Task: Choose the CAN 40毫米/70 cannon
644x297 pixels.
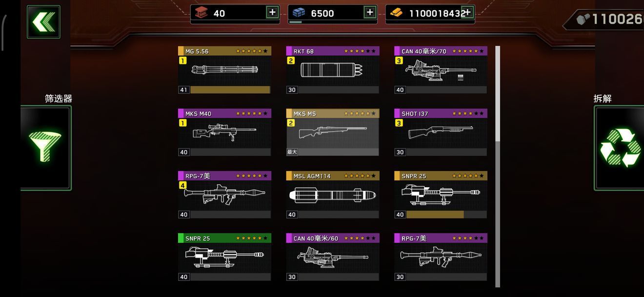Action: [x=441, y=70]
